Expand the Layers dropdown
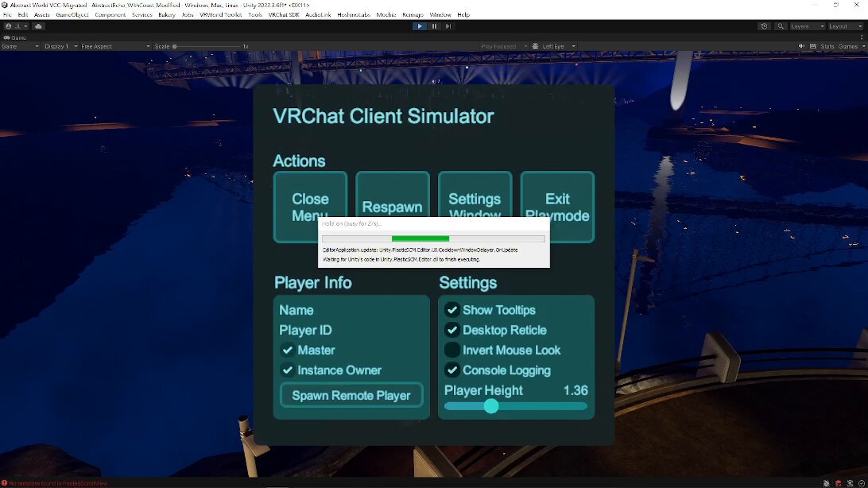The height and width of the screenshot is (488, 868). pyautogui.click(x=807, y=26)
